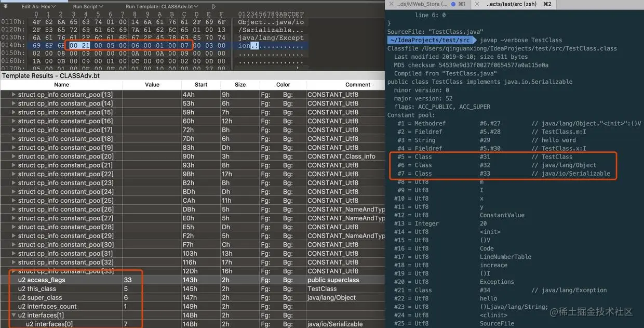
Task: Click the Size column header
Action: [x=240, y=85]
